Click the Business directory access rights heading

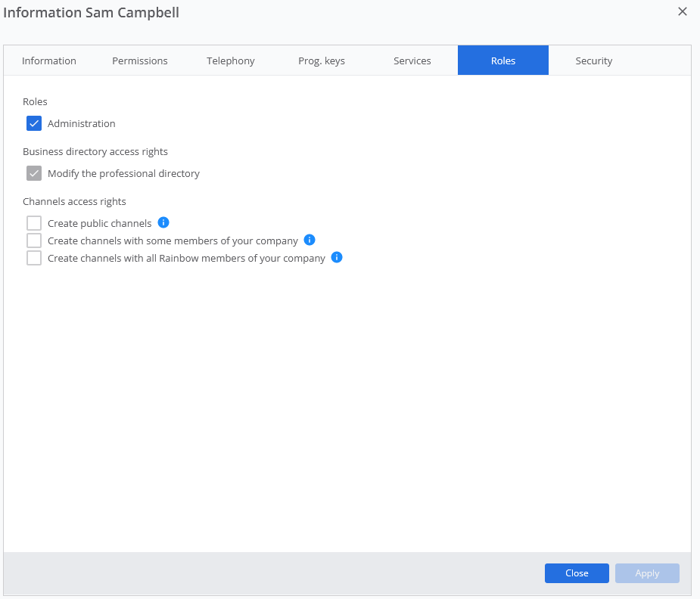click(95, 152)
